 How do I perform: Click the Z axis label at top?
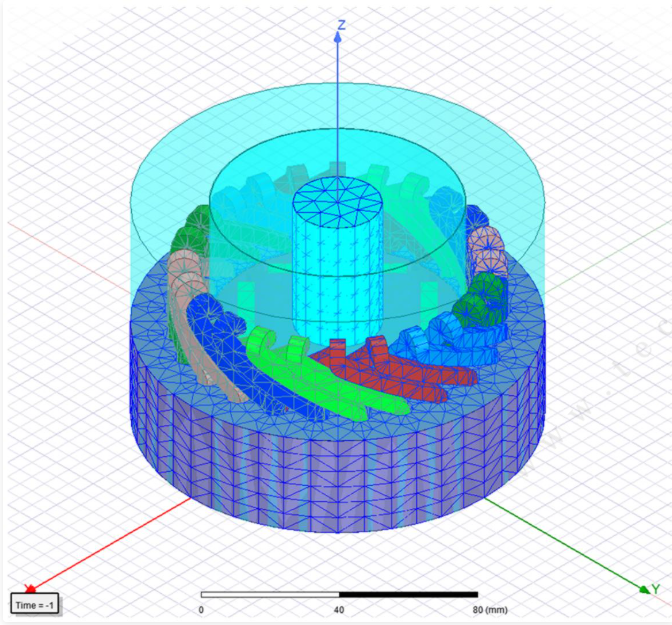(341, 24)
